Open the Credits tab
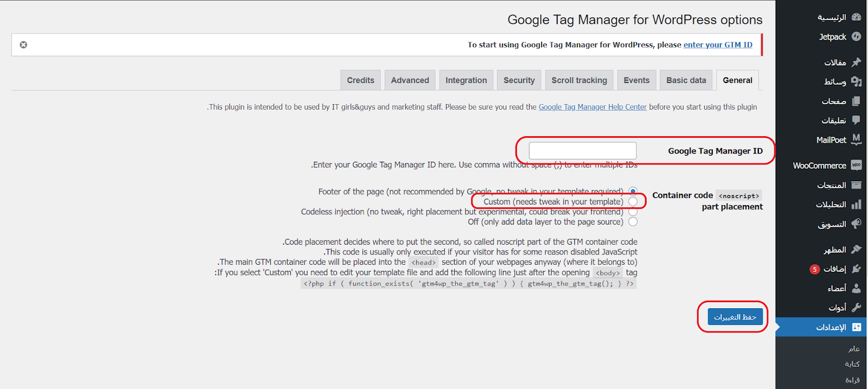 tap(361, 80)
